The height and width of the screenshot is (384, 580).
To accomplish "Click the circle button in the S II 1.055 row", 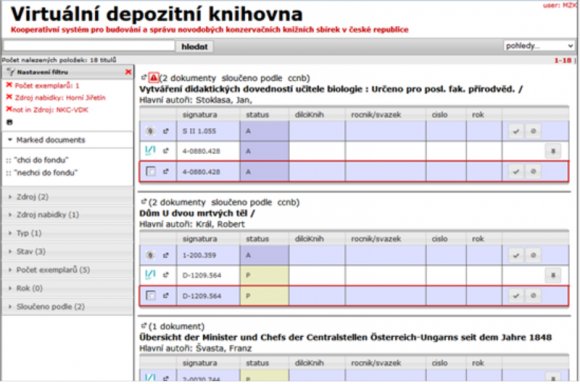I will [x=533, y=131].
